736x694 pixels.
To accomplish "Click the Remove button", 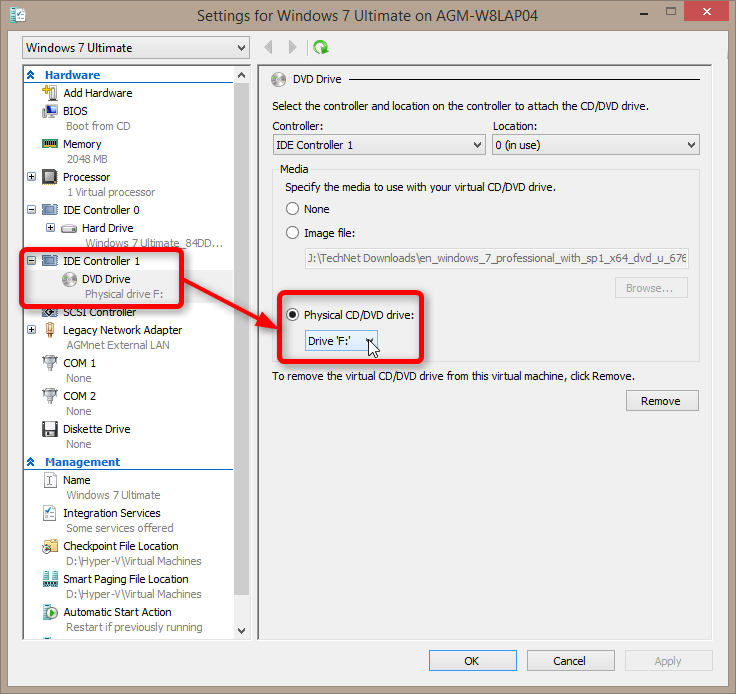I will 662,401.
